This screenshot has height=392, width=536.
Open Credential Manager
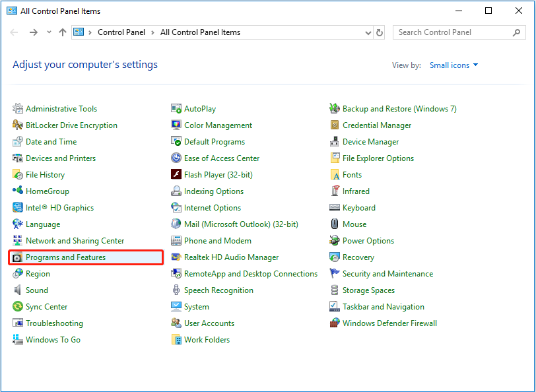pyautogui.click(x=378, y=125)
